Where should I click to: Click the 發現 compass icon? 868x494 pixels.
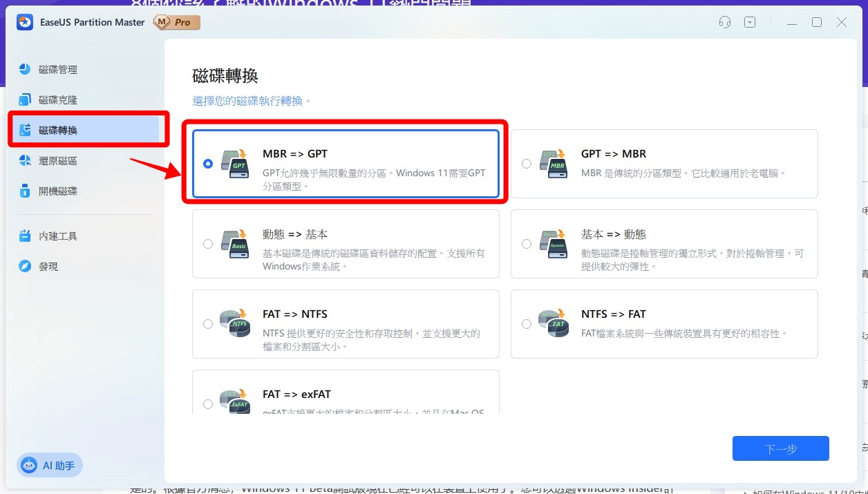click(x=25, y=266)
